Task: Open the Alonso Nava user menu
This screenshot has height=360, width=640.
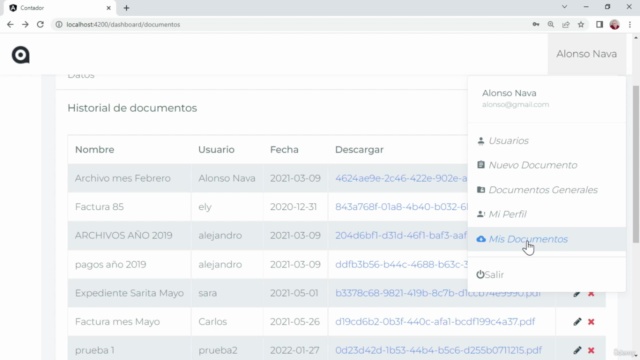Action: [586, 54]
